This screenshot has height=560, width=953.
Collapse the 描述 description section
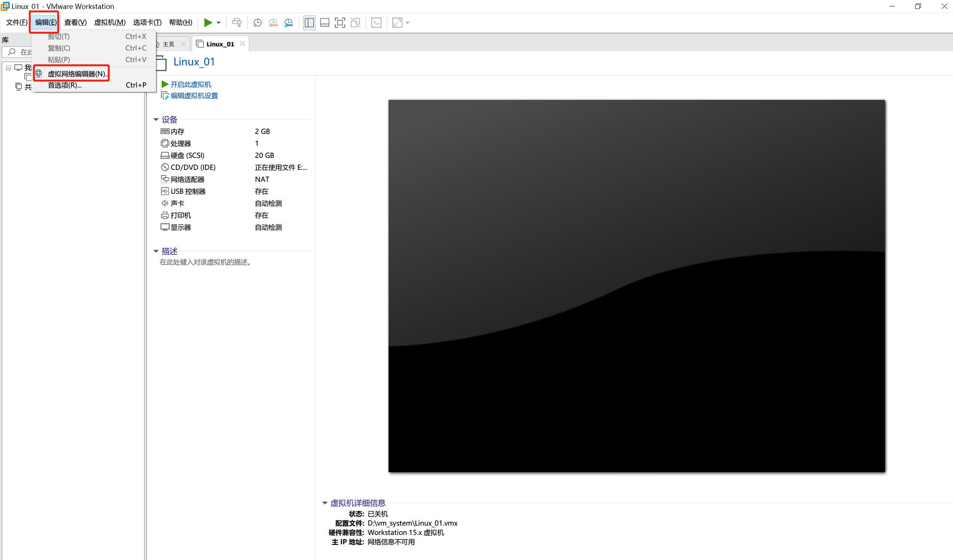click(156, 251)
